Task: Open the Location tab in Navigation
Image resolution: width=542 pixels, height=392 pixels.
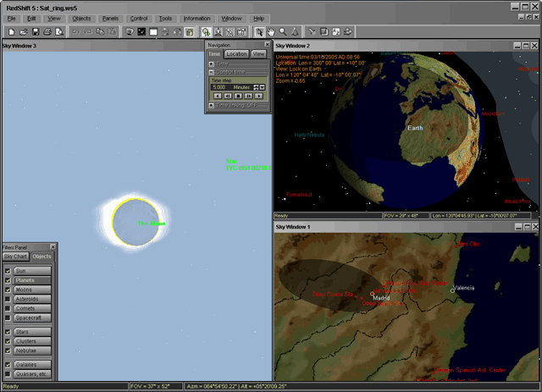Action: tap(236, 53)
